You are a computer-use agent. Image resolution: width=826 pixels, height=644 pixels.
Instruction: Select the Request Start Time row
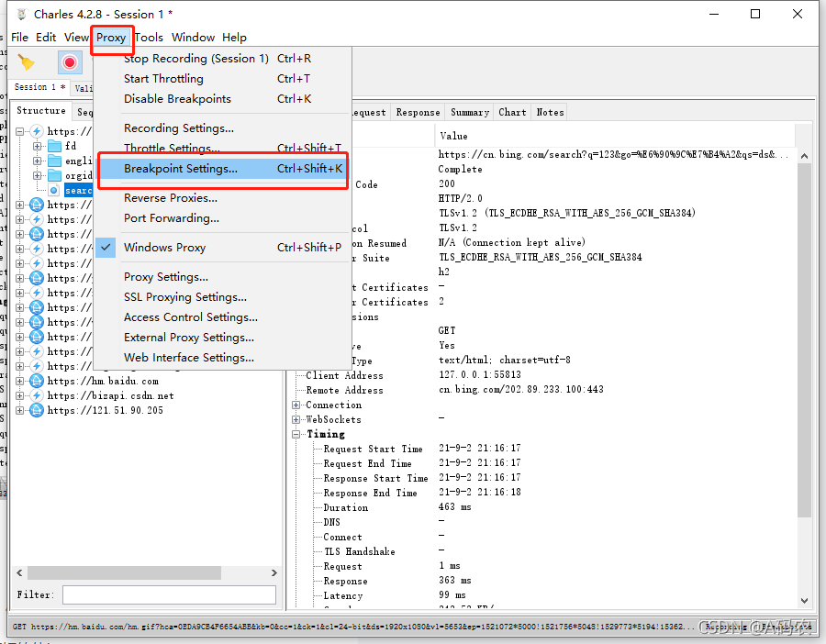pyautogui.click(x=542, y=449)
